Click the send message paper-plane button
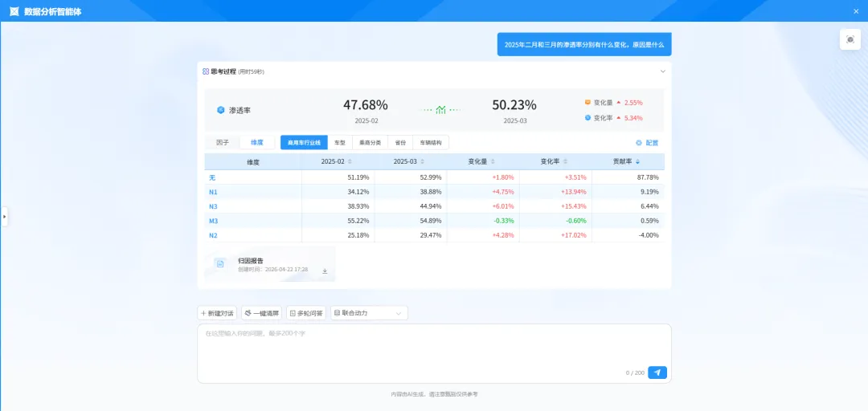 [x=657, y=372]
